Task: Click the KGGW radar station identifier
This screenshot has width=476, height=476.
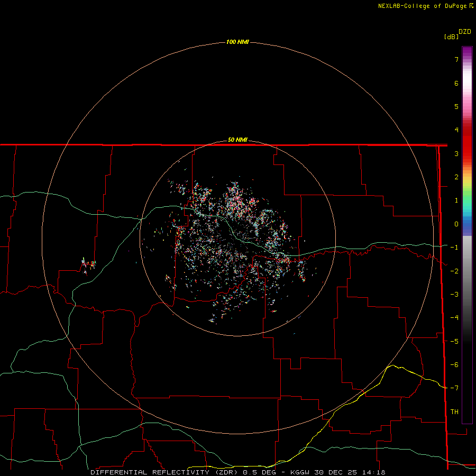Action: click(300, 472)
